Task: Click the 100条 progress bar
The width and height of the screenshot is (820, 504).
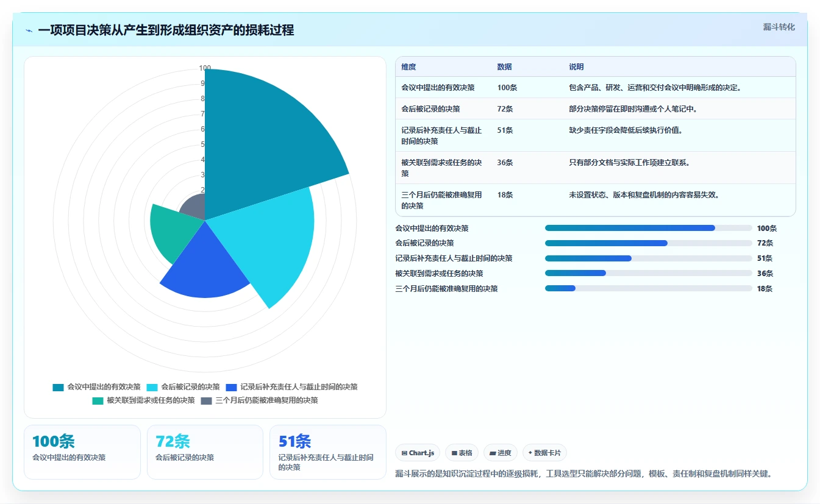Action: tap(648, 228)
